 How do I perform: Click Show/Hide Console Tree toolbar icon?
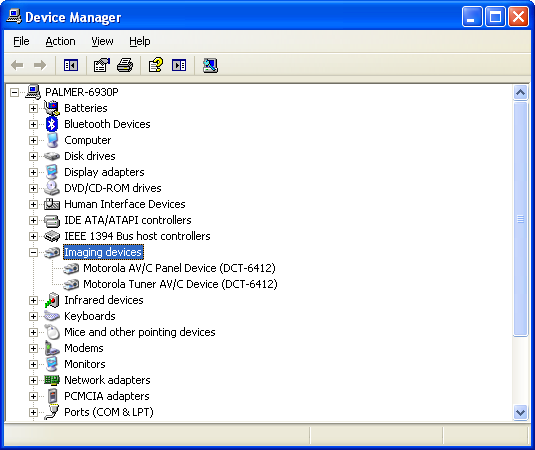tap(71, 65)
